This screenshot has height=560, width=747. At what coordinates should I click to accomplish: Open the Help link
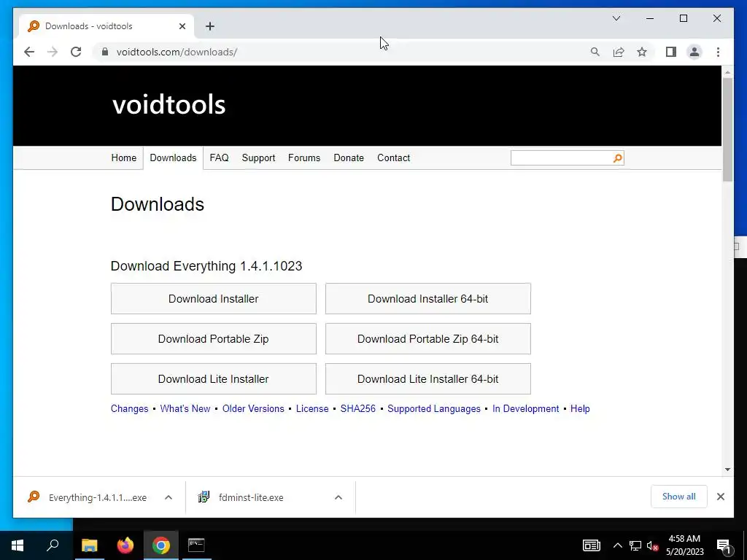580,408
